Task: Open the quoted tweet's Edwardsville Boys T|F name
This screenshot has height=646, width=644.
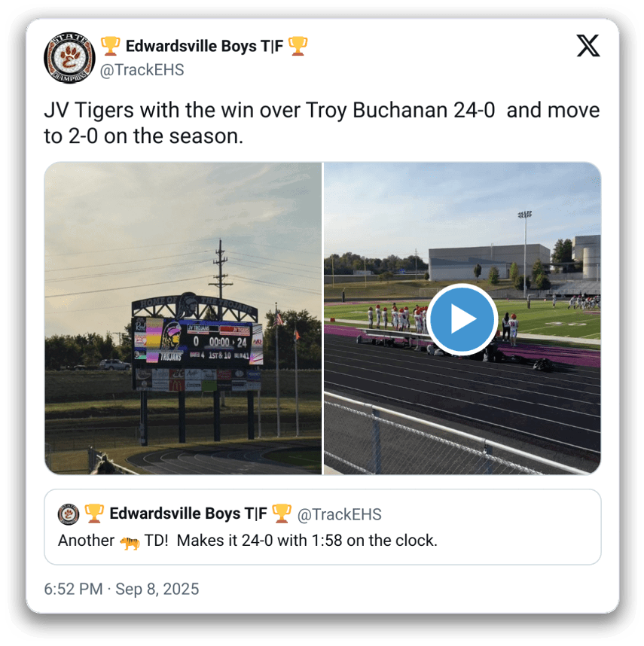Action: [x=188, y=513]
